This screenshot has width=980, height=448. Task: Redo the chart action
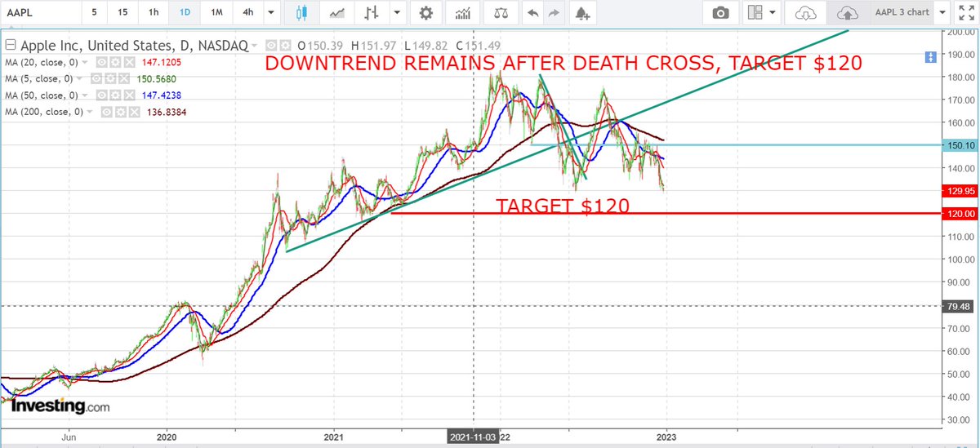click(x=553, y=13)
